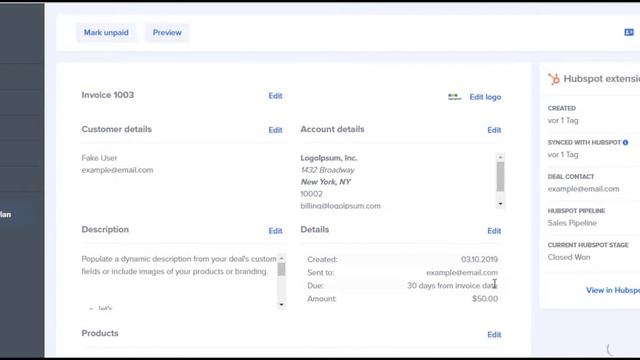Click the 1432 Broadway address line
This screenshot has height=360, width=640.
tap(327, 170)
